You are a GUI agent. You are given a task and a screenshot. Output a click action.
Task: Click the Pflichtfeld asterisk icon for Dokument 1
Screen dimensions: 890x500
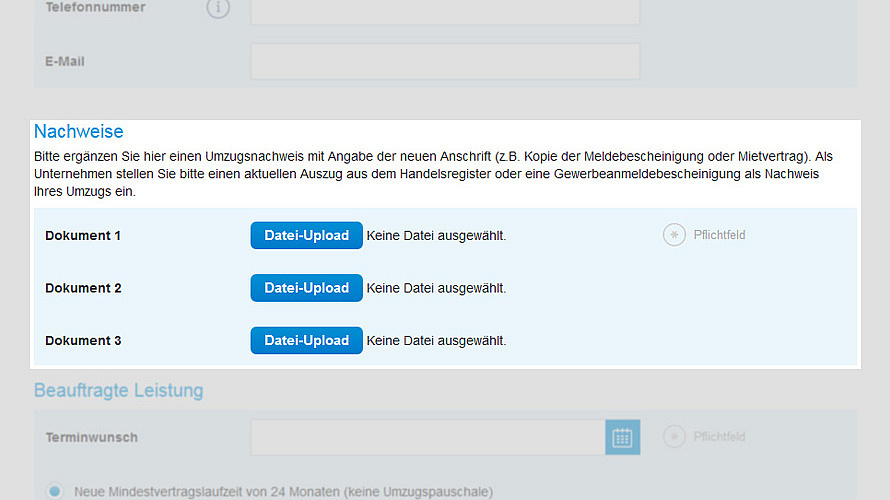674,235
